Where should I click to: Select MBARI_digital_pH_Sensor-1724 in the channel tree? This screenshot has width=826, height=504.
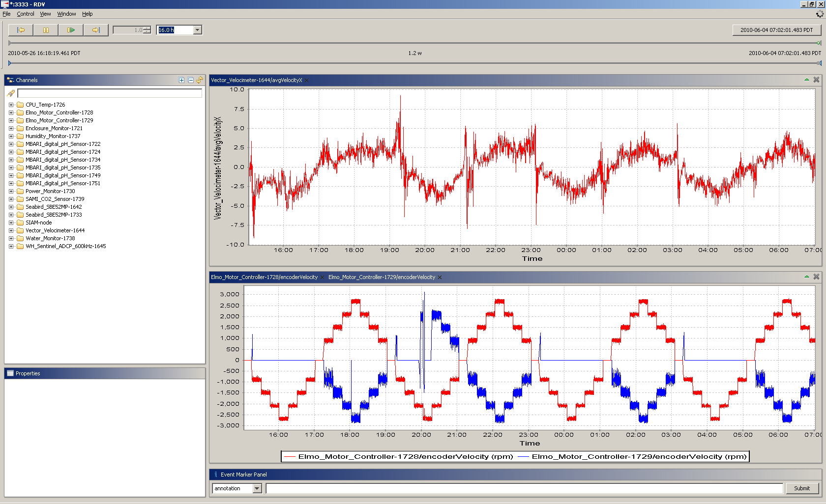pyautogui.click(x=63, y=152)
